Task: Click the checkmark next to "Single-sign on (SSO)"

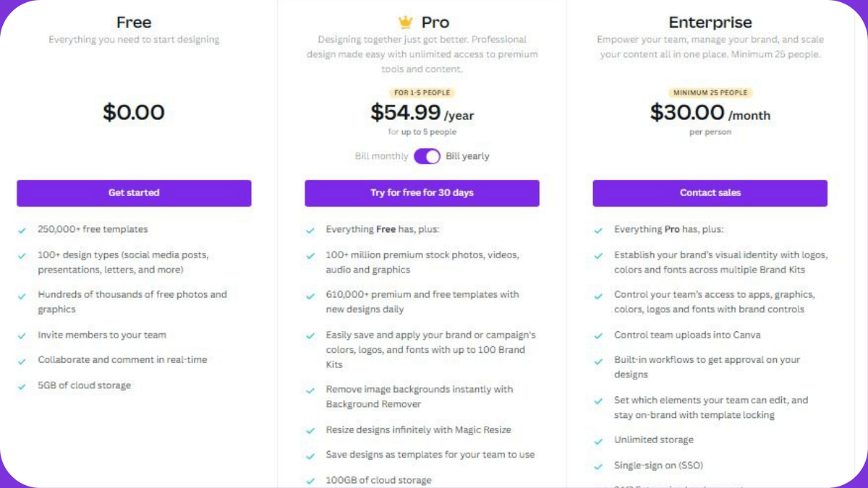Action: (598, 465)
